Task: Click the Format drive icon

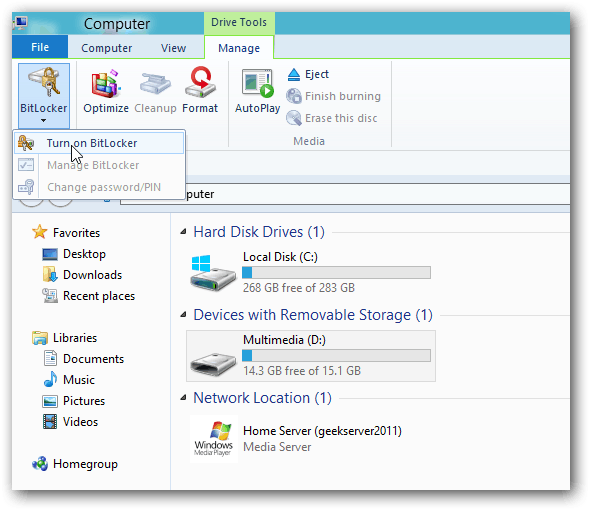Action: pyautogui.click(x=201, y=83)
